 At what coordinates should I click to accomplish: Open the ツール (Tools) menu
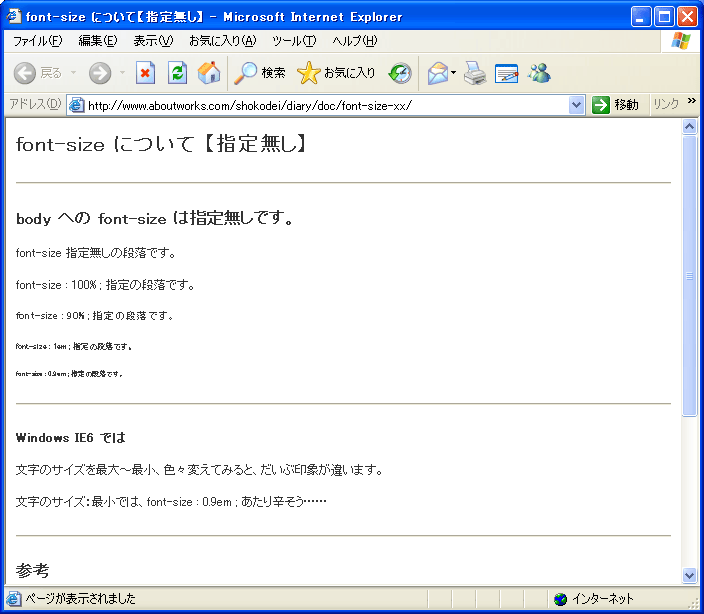pyautogui.click(x=293, y=41)
